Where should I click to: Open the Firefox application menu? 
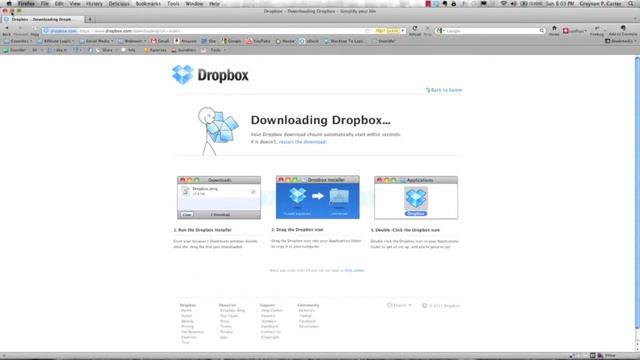(26, 4)
